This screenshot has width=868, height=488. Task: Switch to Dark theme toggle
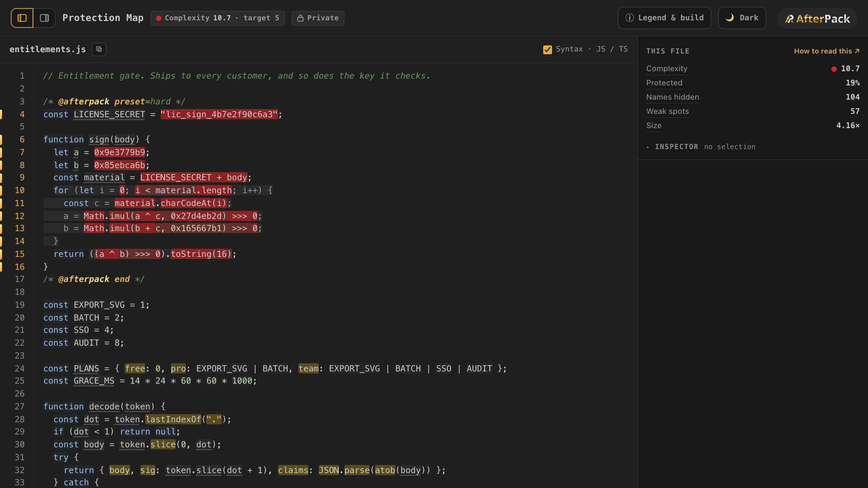click(x=742, y=18)
